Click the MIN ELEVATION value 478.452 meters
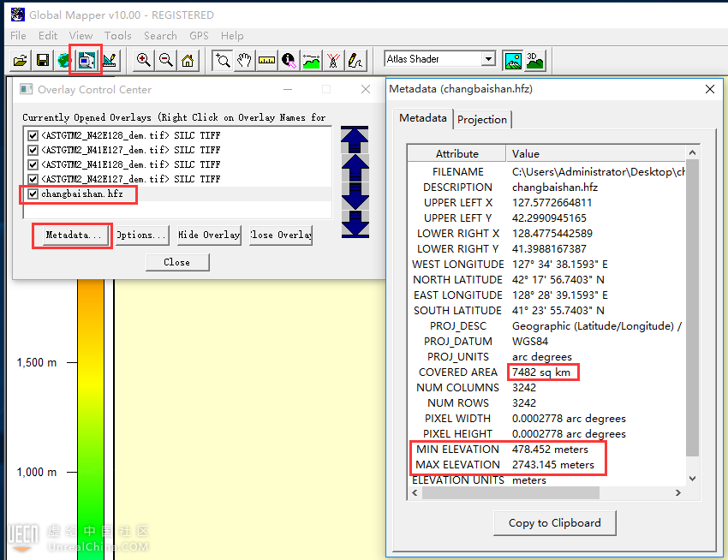Viewport: 728px width, 560px height. [x=550, y=450]
